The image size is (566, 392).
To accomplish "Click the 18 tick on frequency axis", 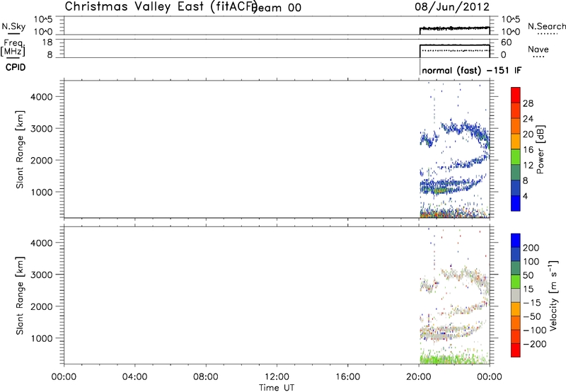I will 47,42.
